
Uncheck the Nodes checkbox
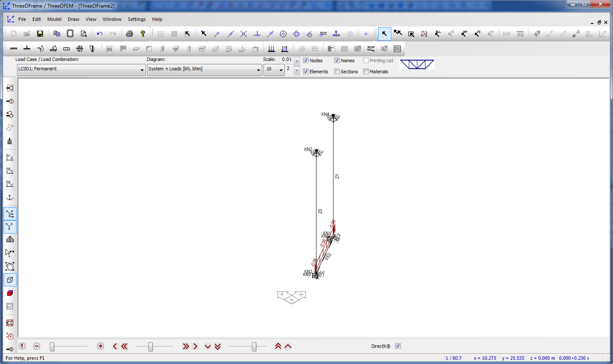pyautogui.click(x=306, y=60)
